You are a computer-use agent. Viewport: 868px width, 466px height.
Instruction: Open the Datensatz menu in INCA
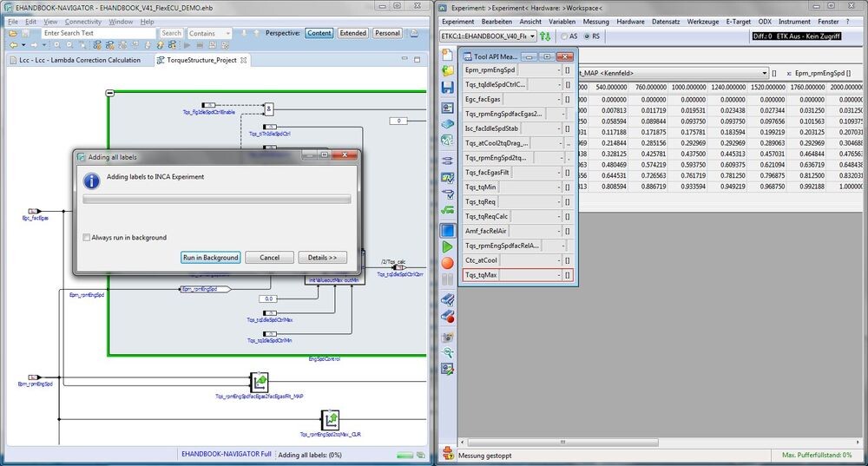(x=666, y=22)
